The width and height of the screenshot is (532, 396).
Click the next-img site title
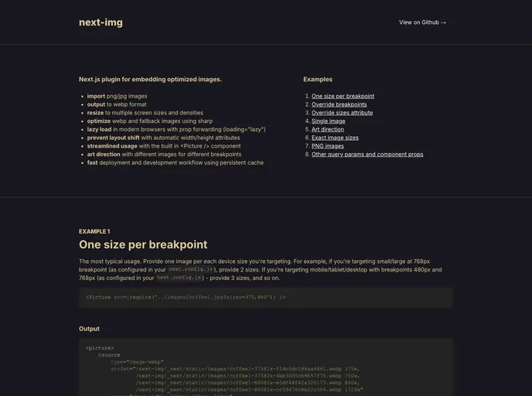click(101, 22)
